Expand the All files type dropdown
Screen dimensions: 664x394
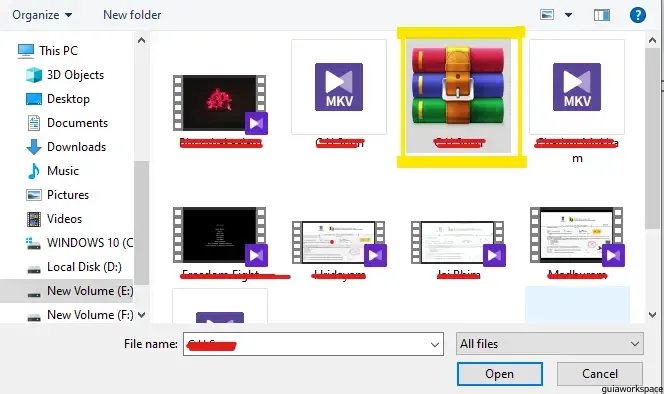point(550,344)
